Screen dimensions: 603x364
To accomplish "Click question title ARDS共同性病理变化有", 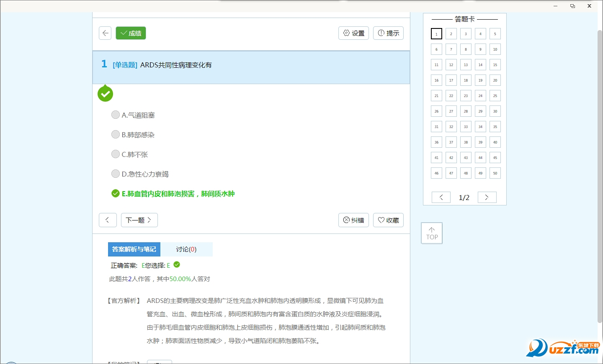I will (x=176, y=65).
